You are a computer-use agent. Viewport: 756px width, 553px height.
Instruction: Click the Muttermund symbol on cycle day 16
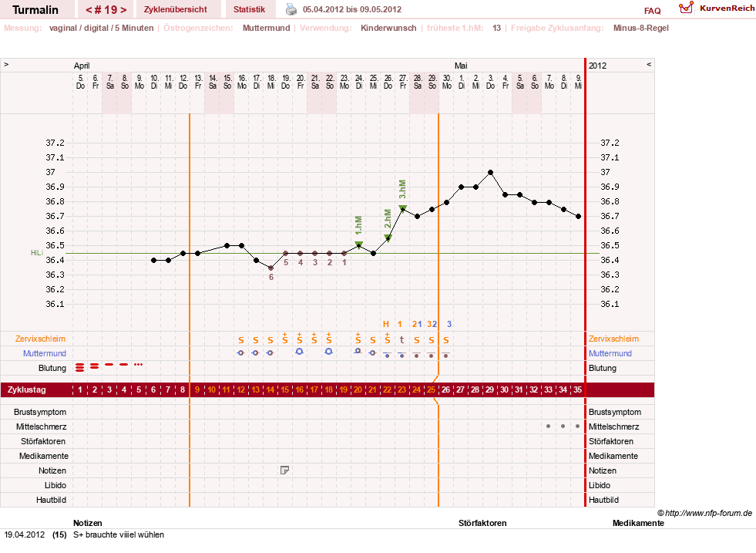300,351
